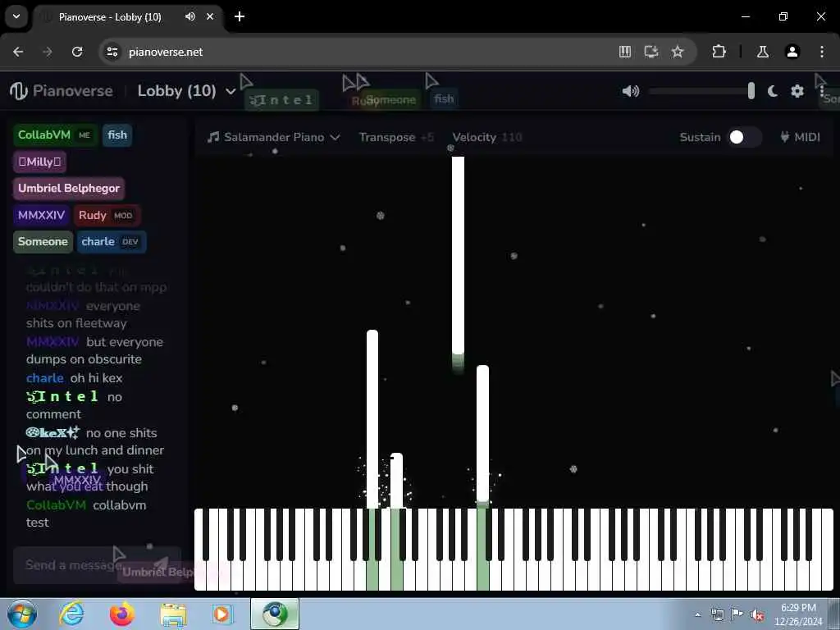Click the Transpose +5 control
The height and width of the screenshot is (630, 840).
[x=396, y=137]
